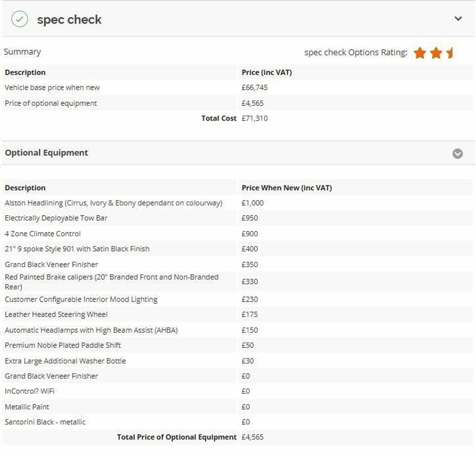Image resolution: width=476 pixels, height=457 pixels.
Task: Select Santorini Black - metallic row
Action: click(237, 422)
